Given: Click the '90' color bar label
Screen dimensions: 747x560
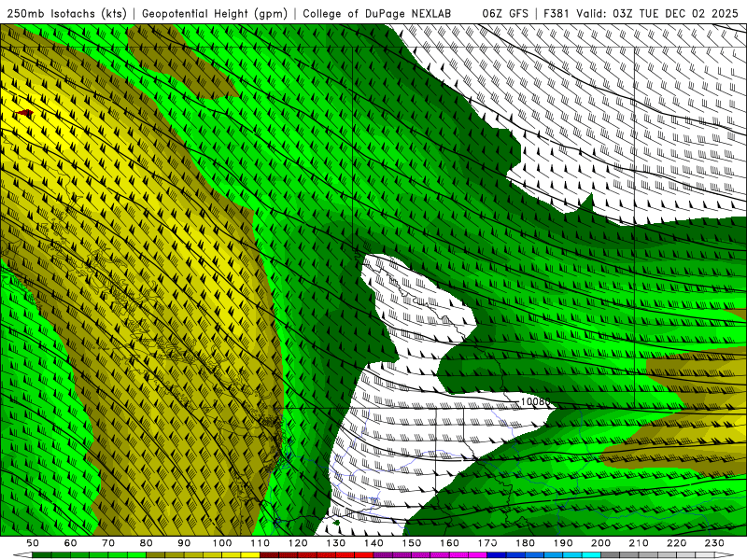Looking at the screenshot, I should click(184, 543).
